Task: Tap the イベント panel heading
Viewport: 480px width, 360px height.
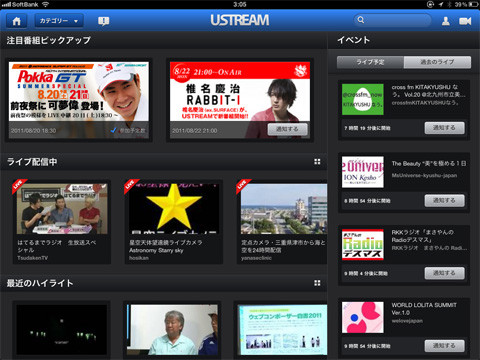Action: pos(354,40)
